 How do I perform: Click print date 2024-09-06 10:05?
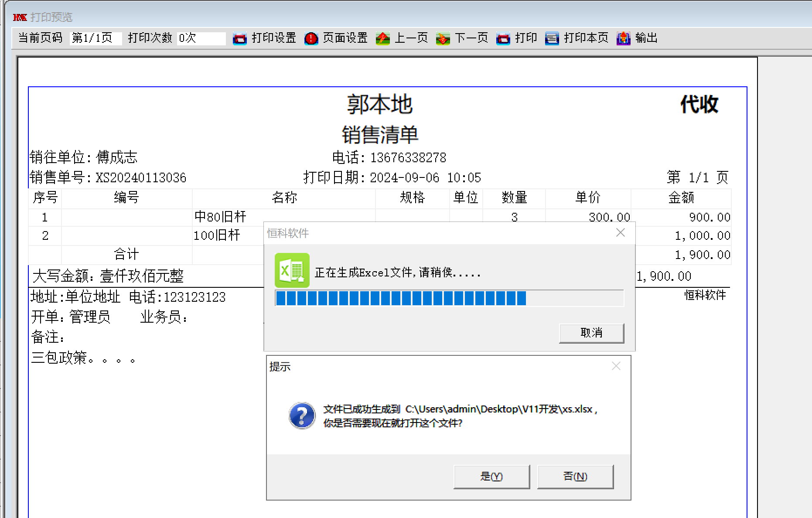coord(425,177)
